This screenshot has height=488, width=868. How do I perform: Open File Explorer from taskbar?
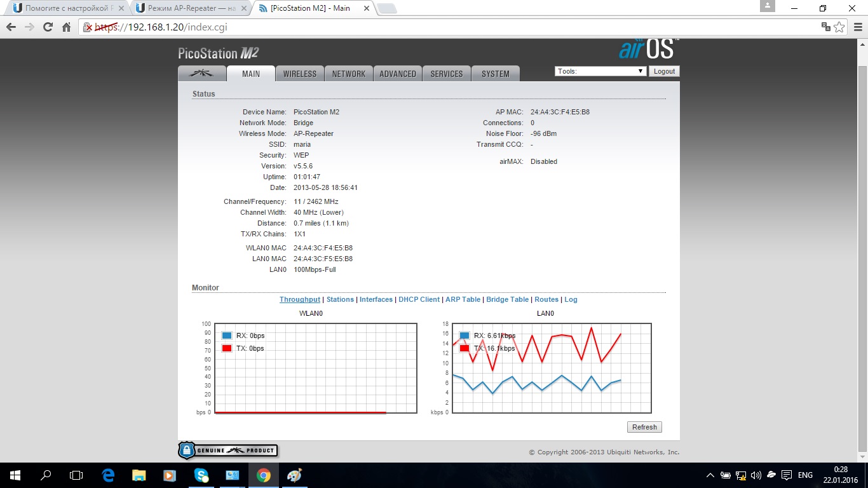pyautogui.click(x=139, y=475)
